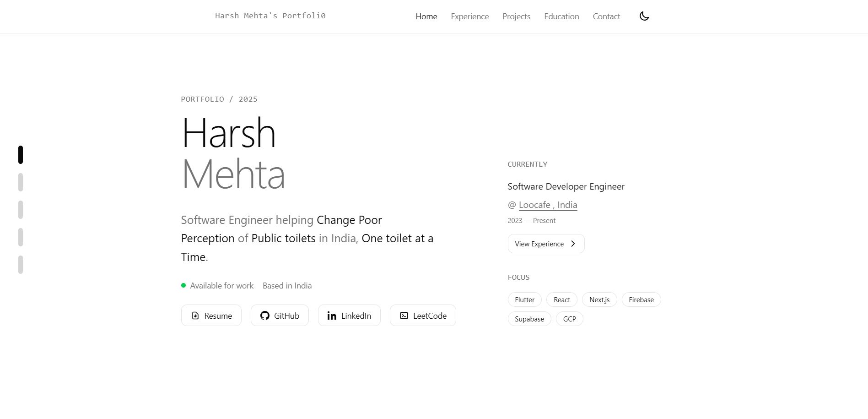Image resolution: width=868 pixels, height=419 pixels.
Task: Click the GitHub icon on the GitHub button
Action: click(264, 316)
